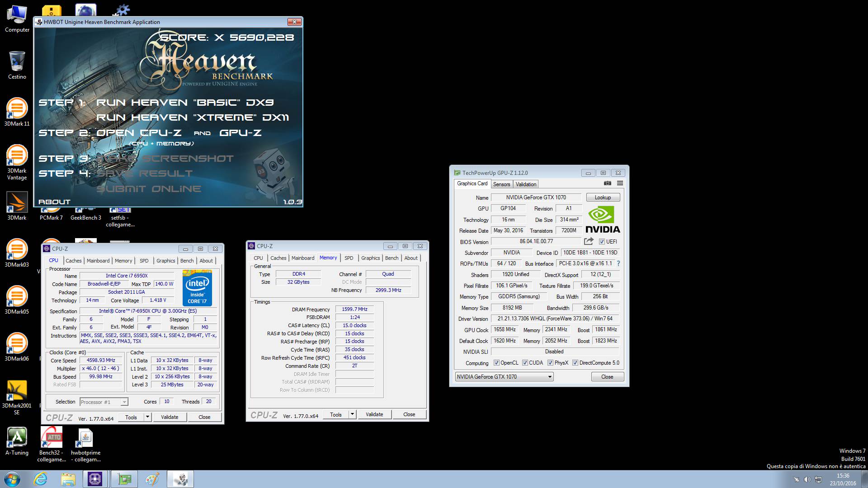Switch to CPU-Z taskbar button

click(x=95, y=479)
